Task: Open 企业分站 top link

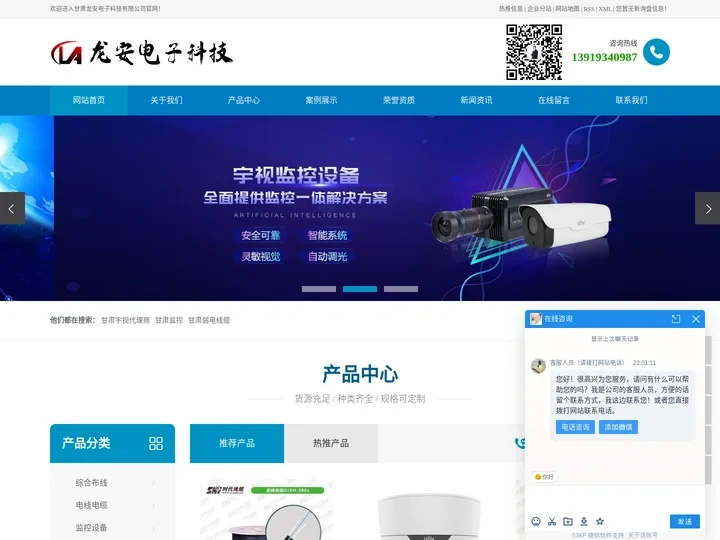Action: 539,9
